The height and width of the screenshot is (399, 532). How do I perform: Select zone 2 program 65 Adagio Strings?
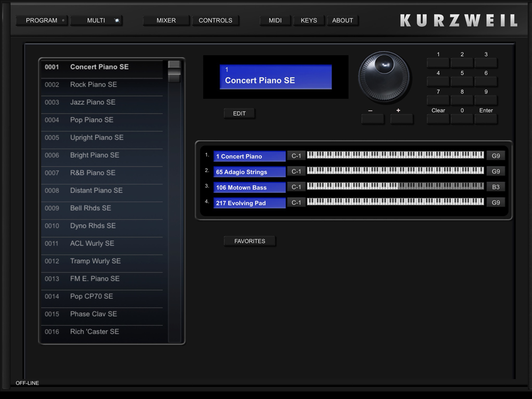pyautogui.click(x=250, y=172)
